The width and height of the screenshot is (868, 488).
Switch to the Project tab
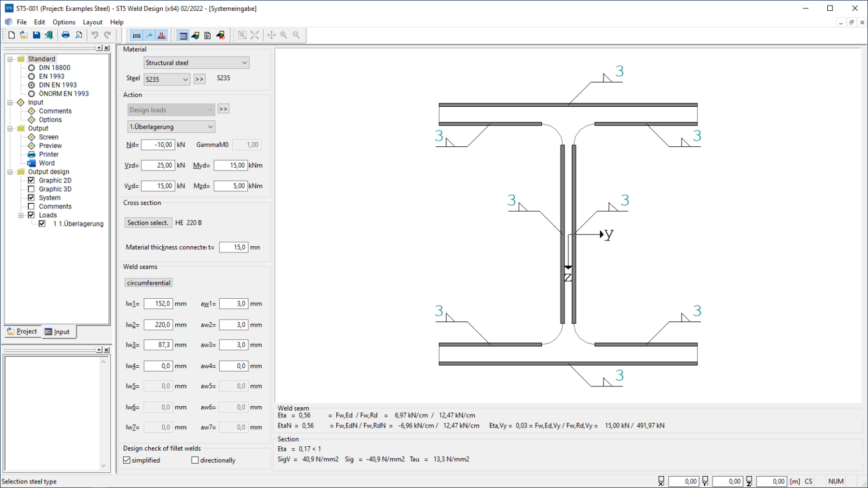[x=22, y=332]
